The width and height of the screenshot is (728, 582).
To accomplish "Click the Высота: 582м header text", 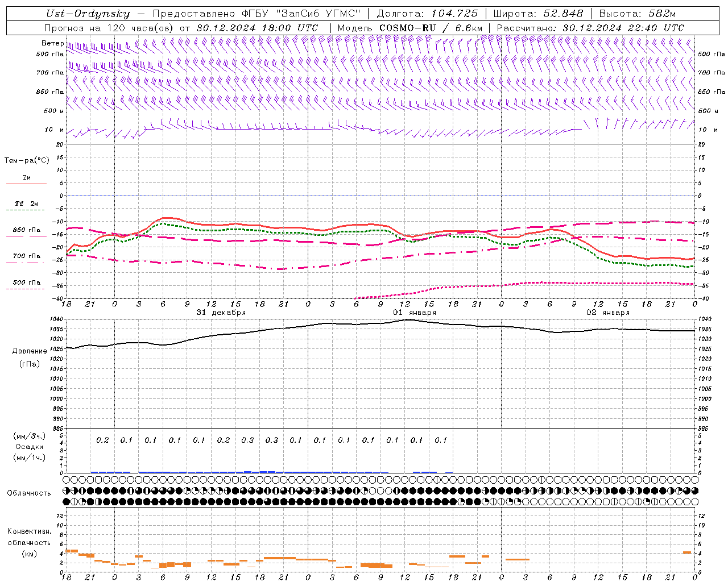I will click(x=638, y=14).
